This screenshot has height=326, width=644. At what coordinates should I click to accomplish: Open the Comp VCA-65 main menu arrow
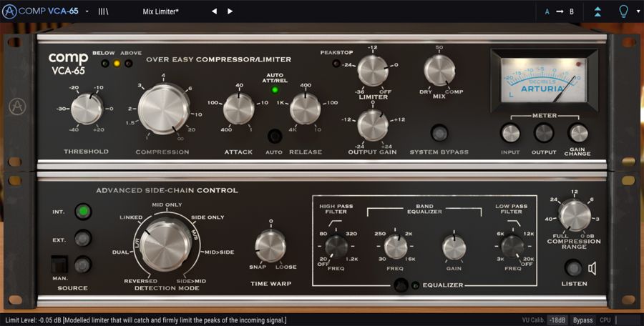(x=87, y=11)
